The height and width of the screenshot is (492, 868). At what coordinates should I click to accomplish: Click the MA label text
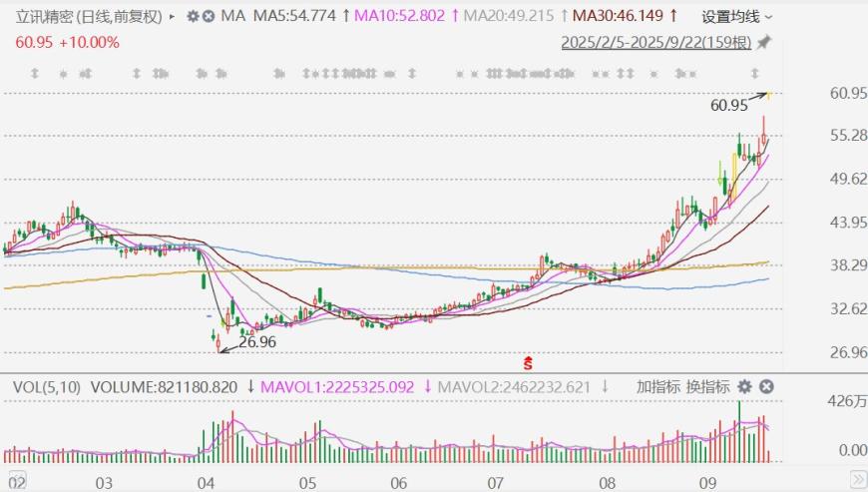pos(233,16)
